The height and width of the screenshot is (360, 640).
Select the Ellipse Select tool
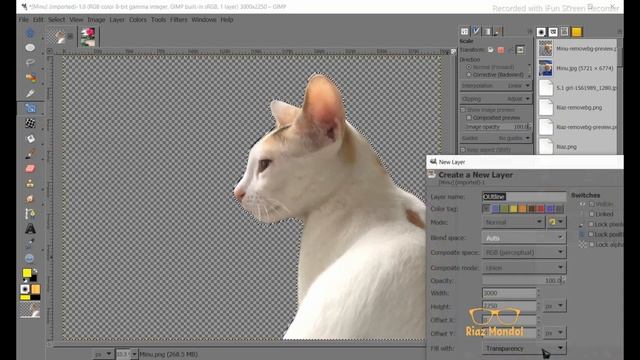(x=30, y=48)
